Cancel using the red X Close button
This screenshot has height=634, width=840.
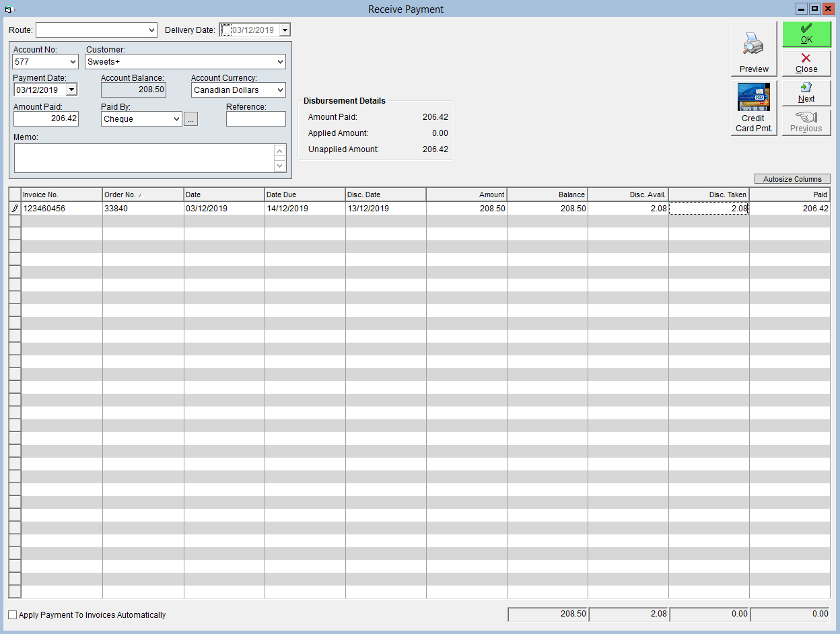(806, 63)
